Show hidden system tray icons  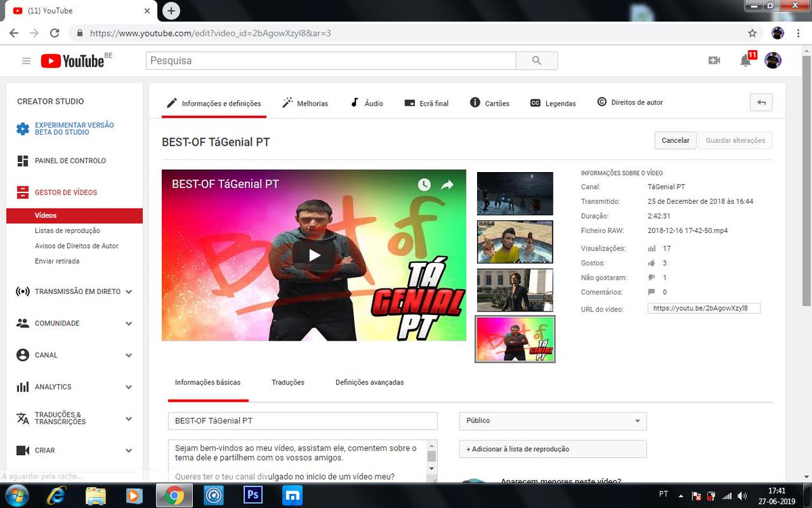(x=679, y=496)
